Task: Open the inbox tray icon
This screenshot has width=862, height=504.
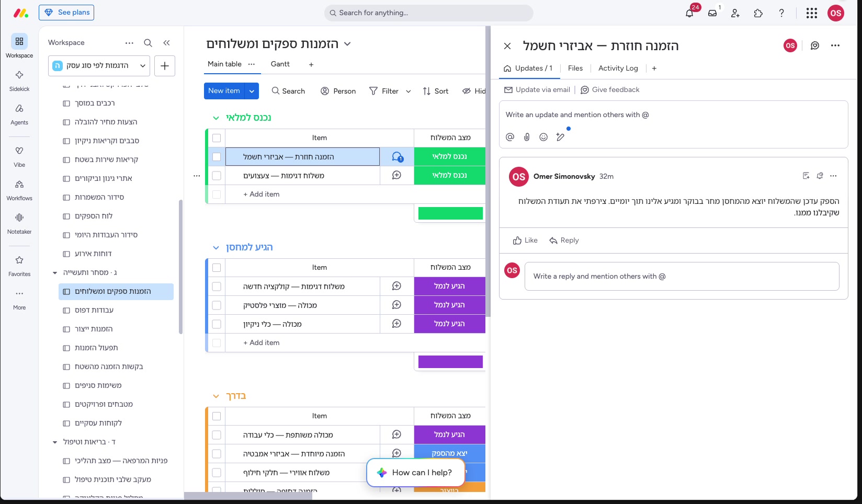Action: tap(712, 13)
